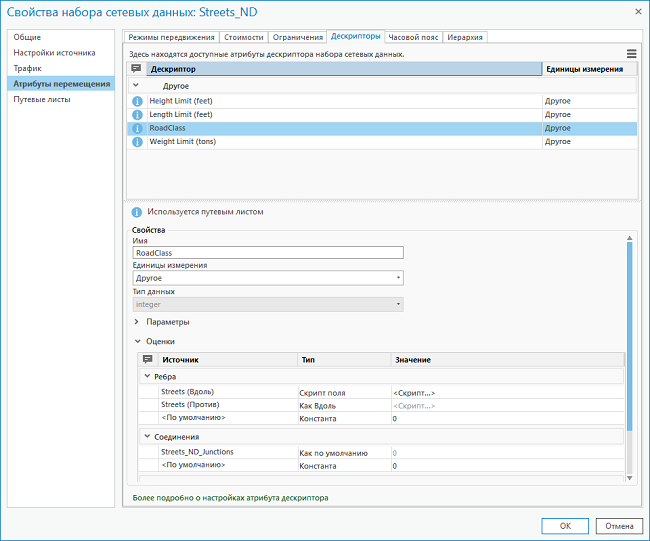
Task: Close the dialog with the X button
Action: click(638, 12)
